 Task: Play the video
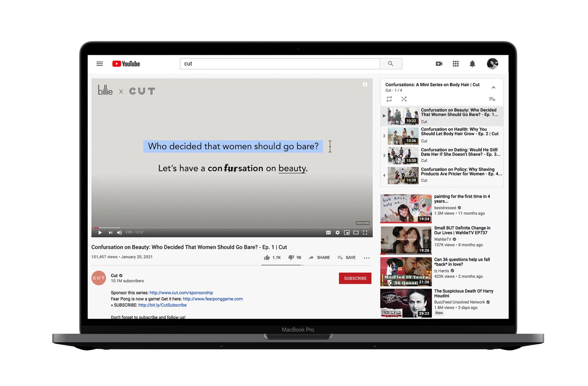[x=100, y=232]
